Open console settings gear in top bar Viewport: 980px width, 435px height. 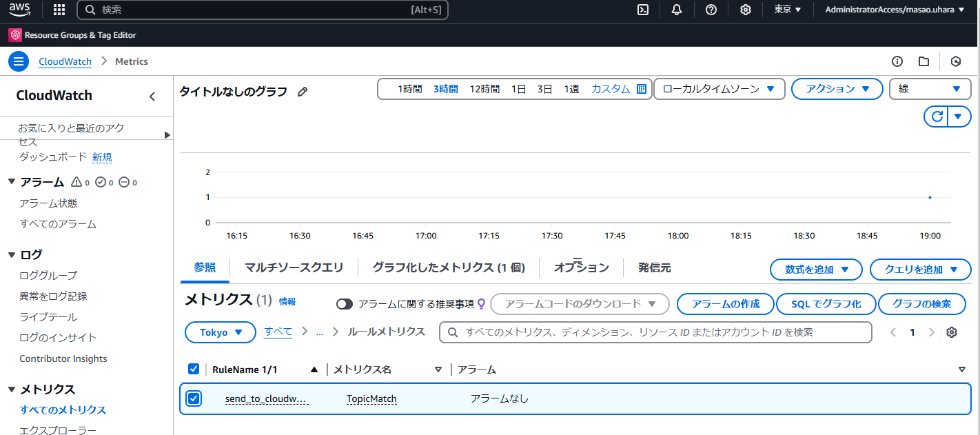[745, 10]
